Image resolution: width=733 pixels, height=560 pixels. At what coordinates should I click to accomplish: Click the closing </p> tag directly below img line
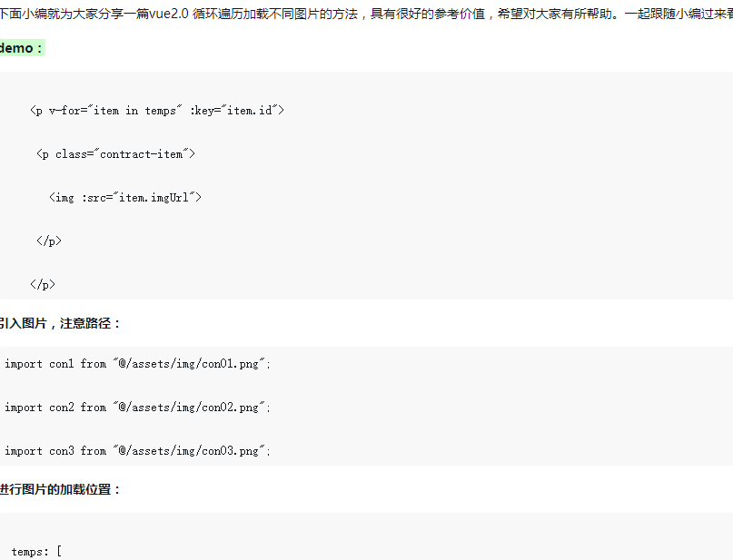pos(49,241)
